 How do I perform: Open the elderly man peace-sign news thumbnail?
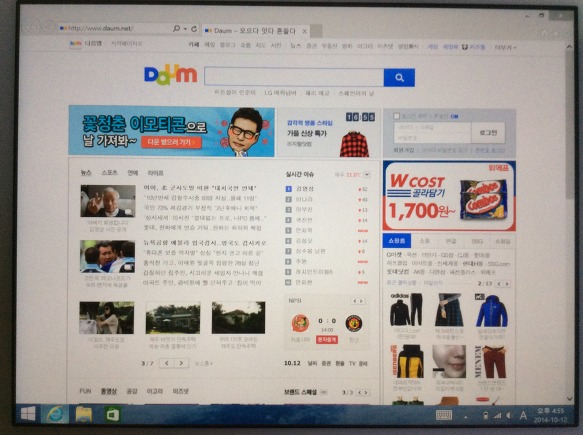(x=108, y=201)
